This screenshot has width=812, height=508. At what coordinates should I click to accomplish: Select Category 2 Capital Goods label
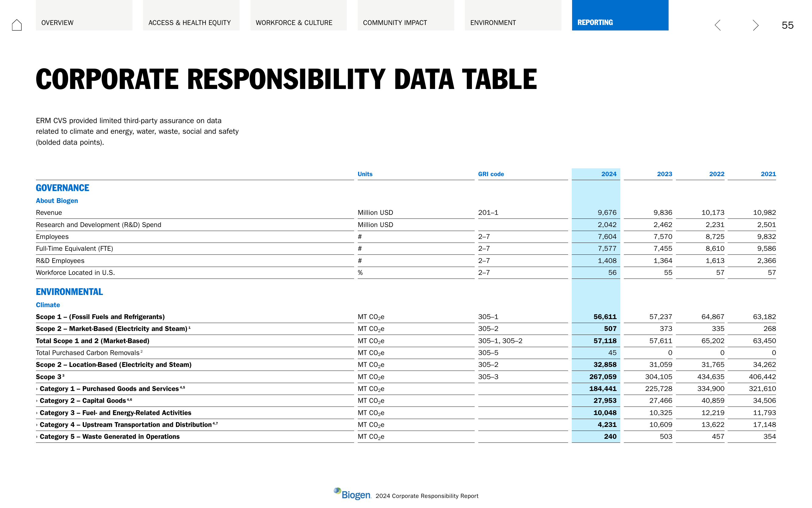point(84,400)
